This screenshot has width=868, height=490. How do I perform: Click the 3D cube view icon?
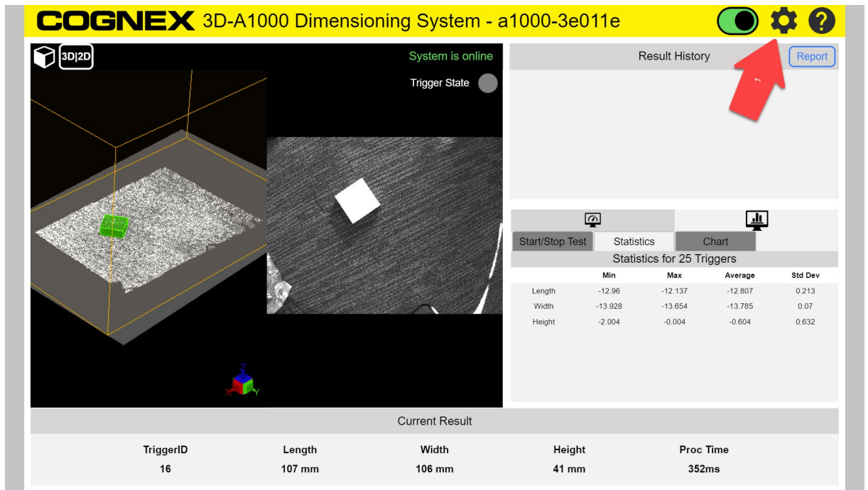(44, 58)
